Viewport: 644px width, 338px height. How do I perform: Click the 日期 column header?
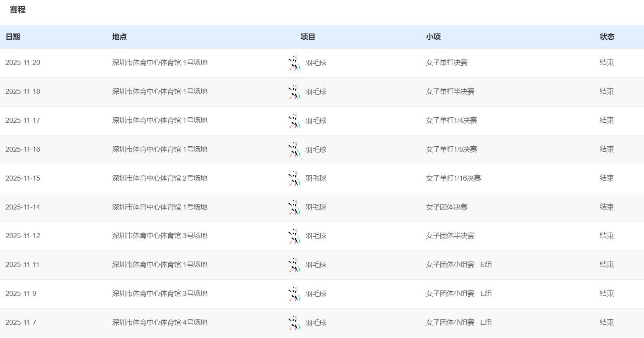13,37
